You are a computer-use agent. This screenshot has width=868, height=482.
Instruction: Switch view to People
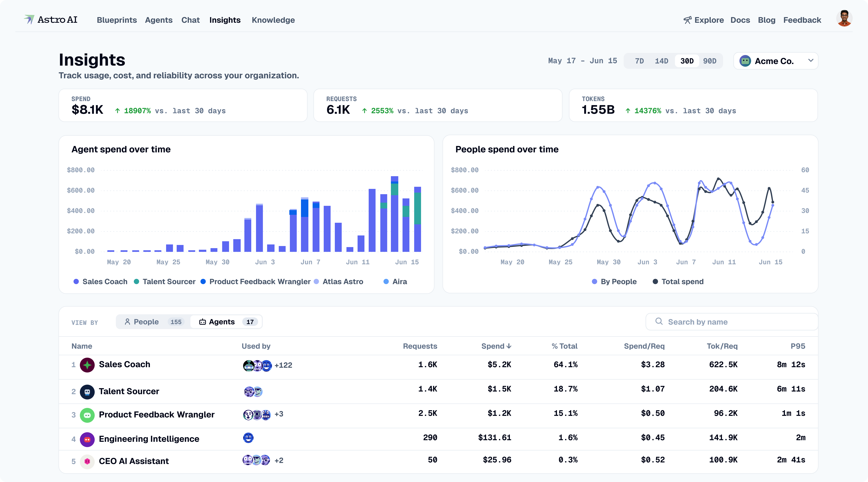coord(153,322)
